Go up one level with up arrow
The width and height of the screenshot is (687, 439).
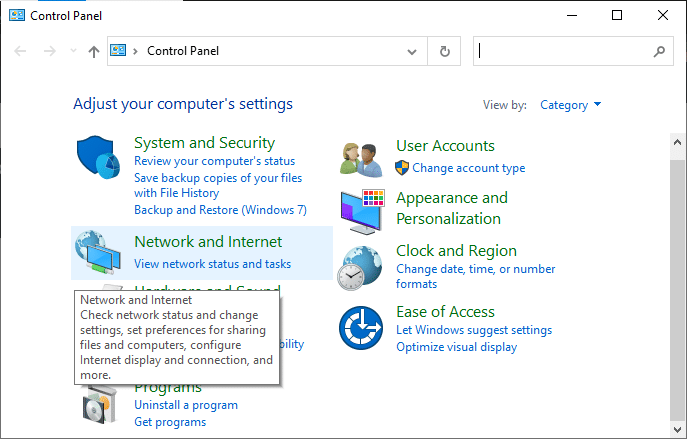pos(94,51)
